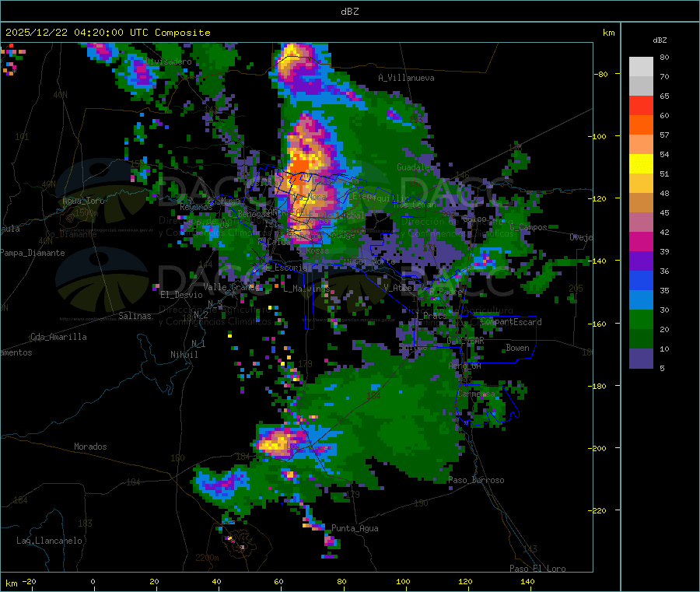Click the 80 dBZ light gray swatch
The image size is (700, 592).
click(x=641, y=67)
